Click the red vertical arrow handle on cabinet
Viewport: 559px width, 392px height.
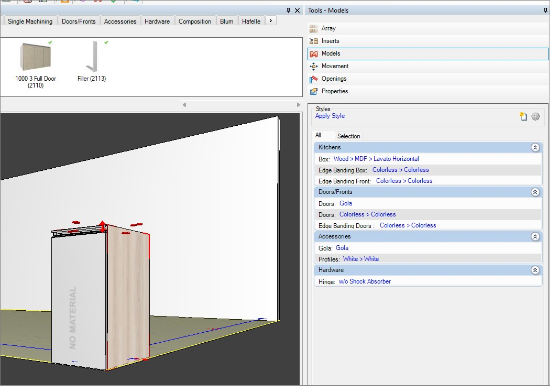(102, 226)
